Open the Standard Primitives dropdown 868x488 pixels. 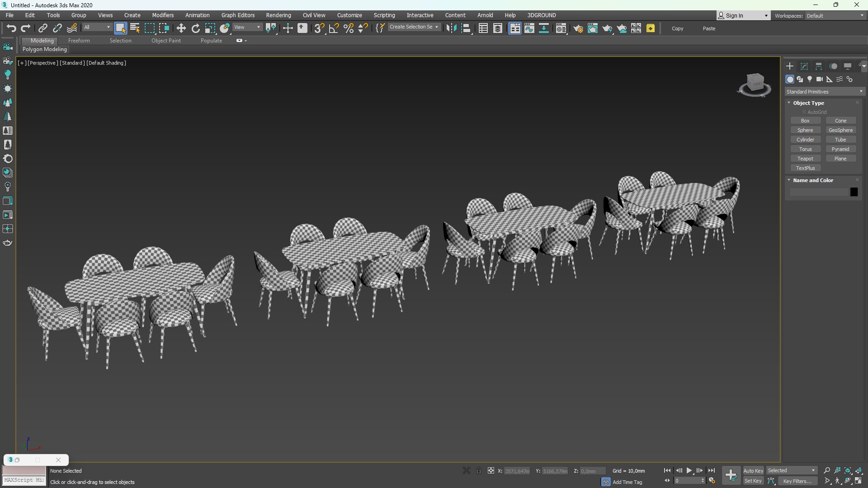point(825,91)
